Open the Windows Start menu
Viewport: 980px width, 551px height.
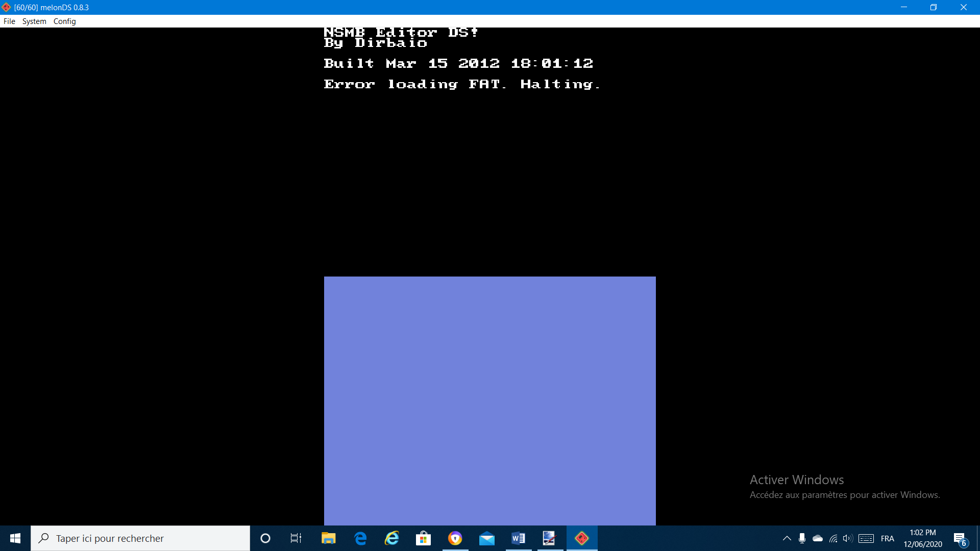(15, 538)
